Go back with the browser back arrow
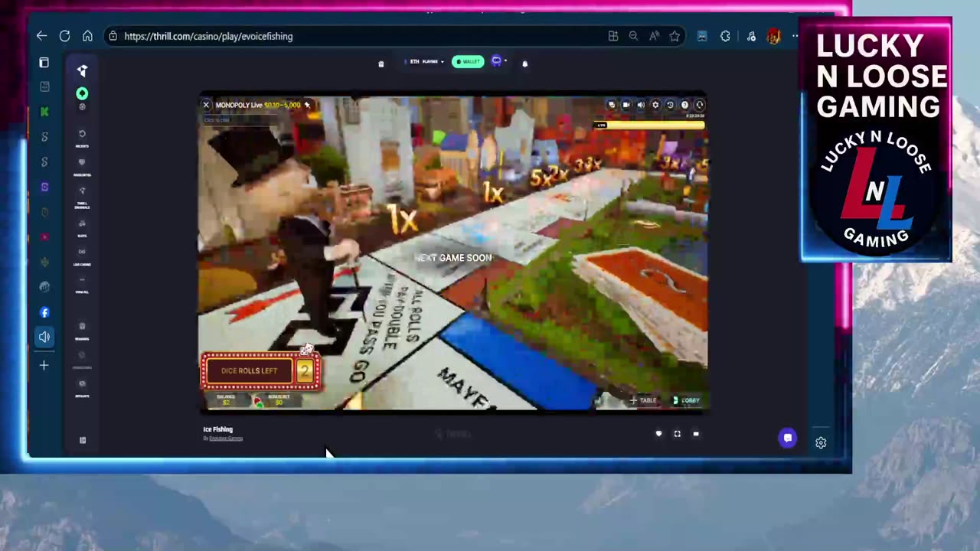Viewport: 980px width, 551px height. 41,36
